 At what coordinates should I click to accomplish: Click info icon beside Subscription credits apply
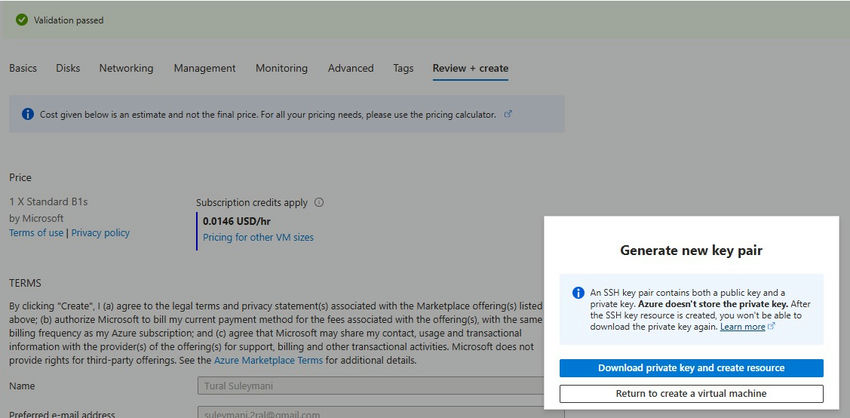(x=319, y=202)
